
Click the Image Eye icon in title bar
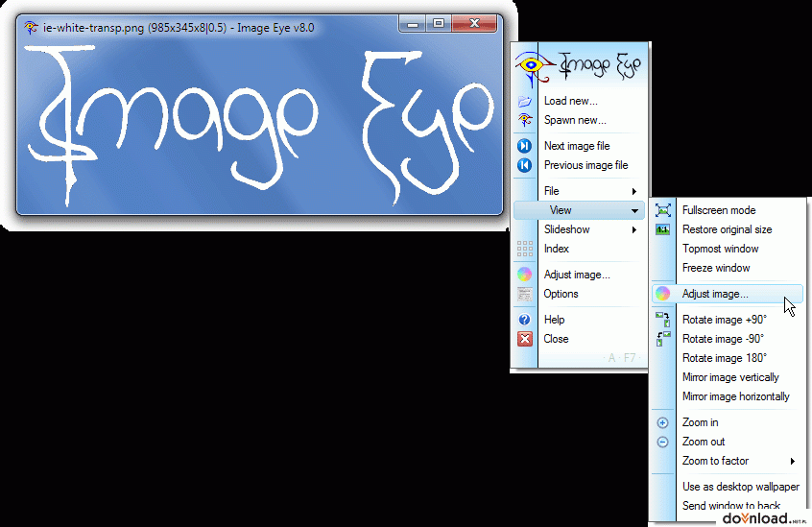(31, 28)
